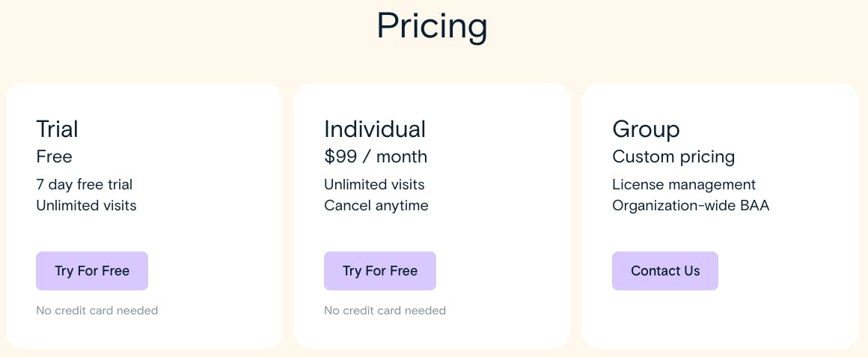Select the Individual plan title
868x357 pixels.
coord(375,129)
